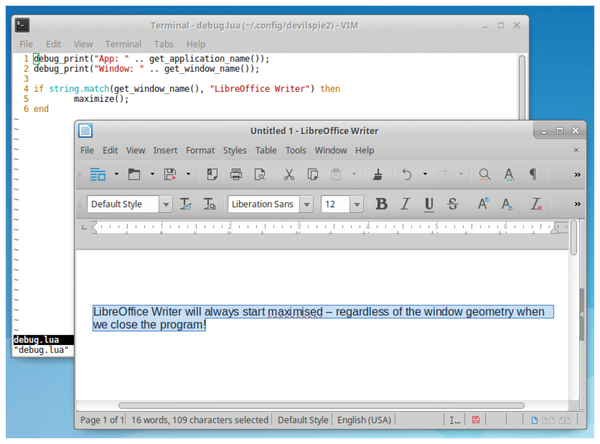Toggle the insert mode status bar indicator

(454, 420)
